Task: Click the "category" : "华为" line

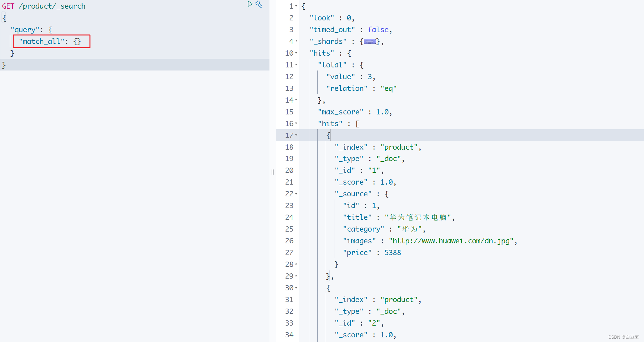Action: [384, 229]
